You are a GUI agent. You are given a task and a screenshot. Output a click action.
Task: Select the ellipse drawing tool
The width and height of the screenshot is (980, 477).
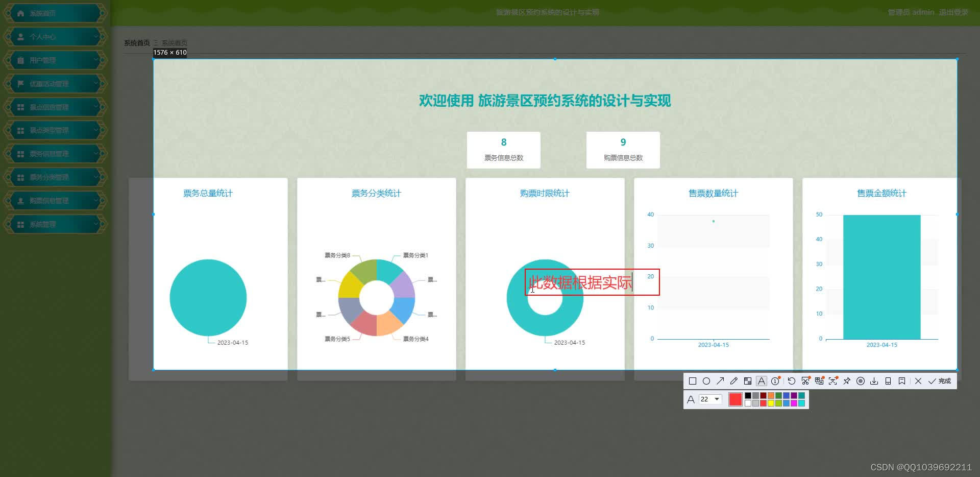(x=706, y=381)
